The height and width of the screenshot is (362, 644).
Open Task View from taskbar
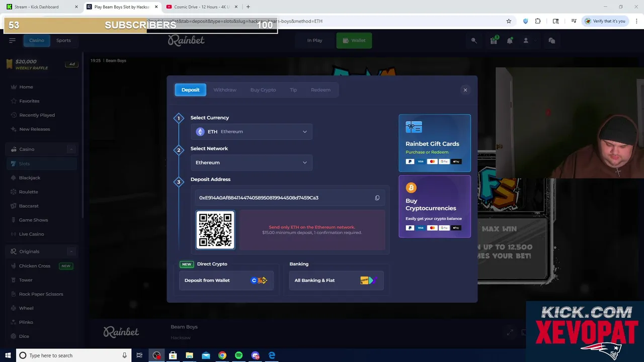point(139,355)
